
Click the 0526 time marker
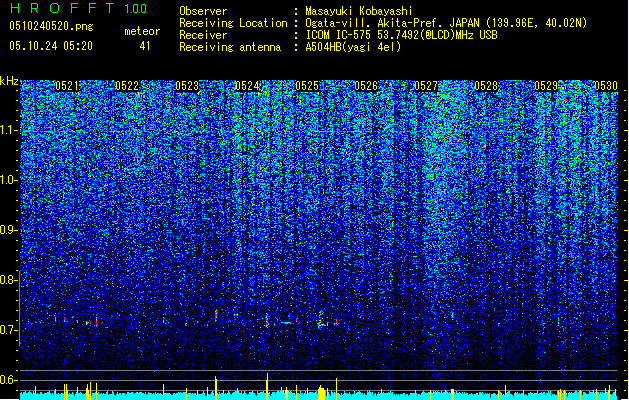click(x=366, y=86)
